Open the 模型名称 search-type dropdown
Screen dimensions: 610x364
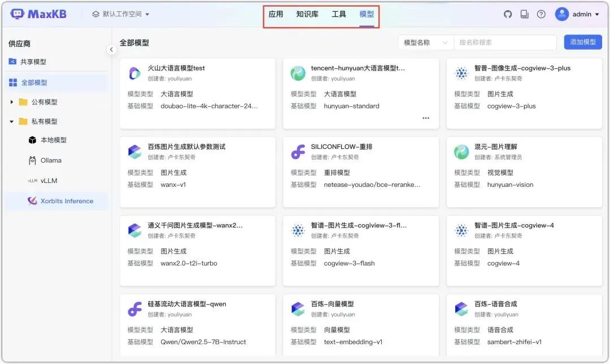click(426, 42)
